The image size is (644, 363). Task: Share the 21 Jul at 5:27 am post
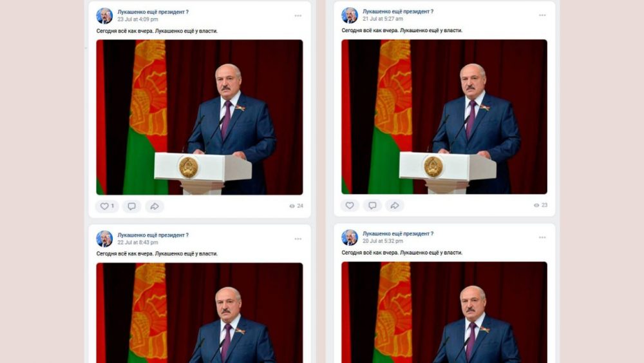pos(395,205)
